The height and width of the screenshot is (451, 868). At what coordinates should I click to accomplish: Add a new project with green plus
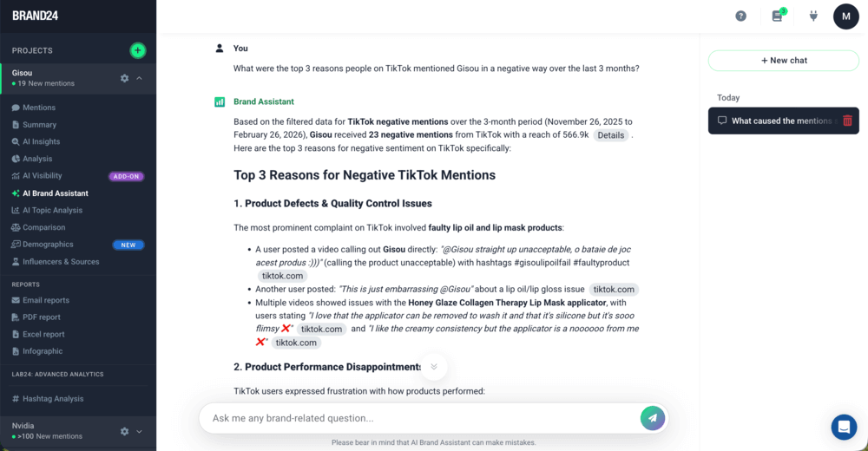point(138,50)
